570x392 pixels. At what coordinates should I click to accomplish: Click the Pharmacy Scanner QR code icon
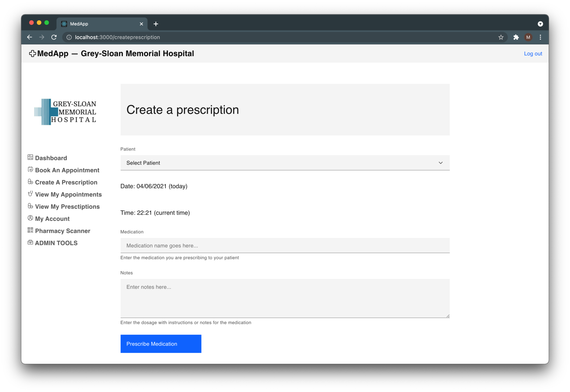[x=30, y=230]
